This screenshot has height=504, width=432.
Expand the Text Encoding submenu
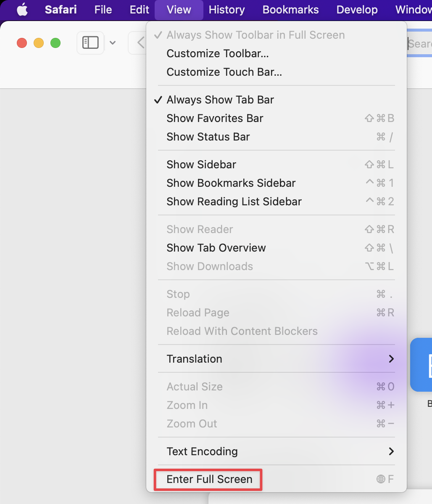(x=276, y=451)
